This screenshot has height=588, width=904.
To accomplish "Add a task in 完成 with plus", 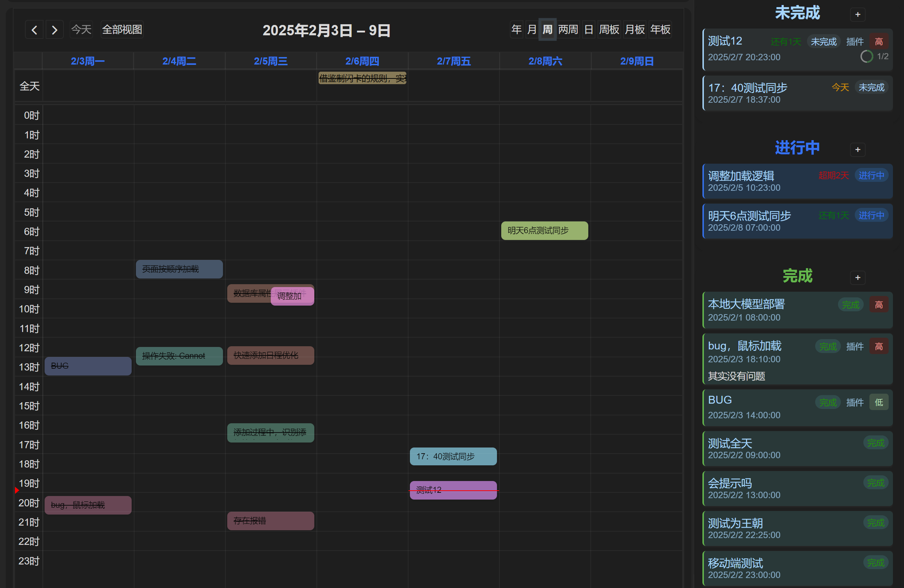I will pyautogui.click(x=857, y=277).
